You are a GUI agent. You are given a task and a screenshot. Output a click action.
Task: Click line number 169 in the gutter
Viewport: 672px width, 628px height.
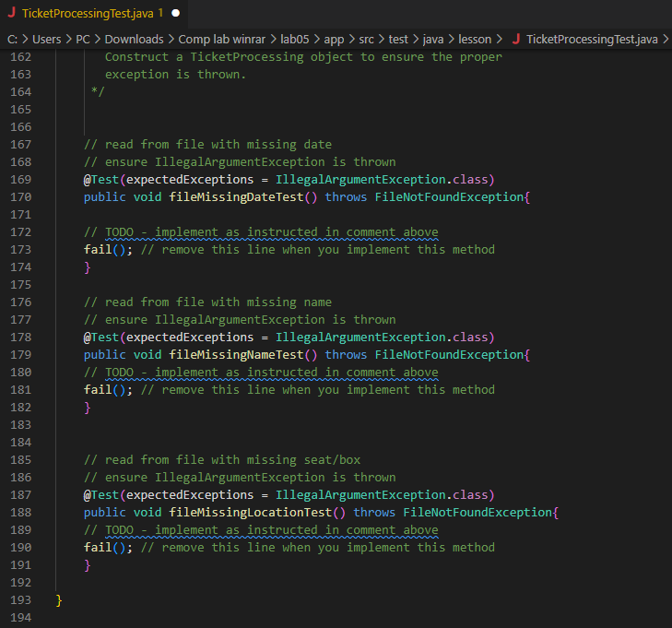[21, 180]
